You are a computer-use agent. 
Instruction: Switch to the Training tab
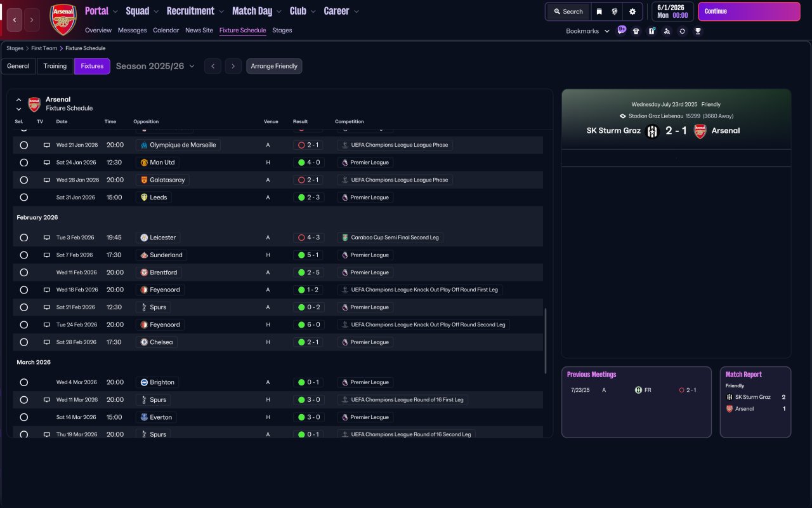pyautogui.click(x=55, y=66)
